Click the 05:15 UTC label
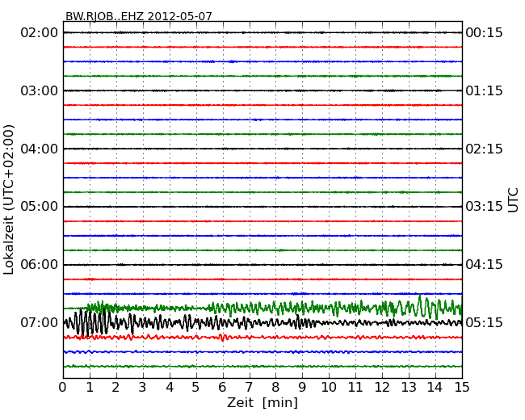The image size is (525, 420). (x=484, y=322)
